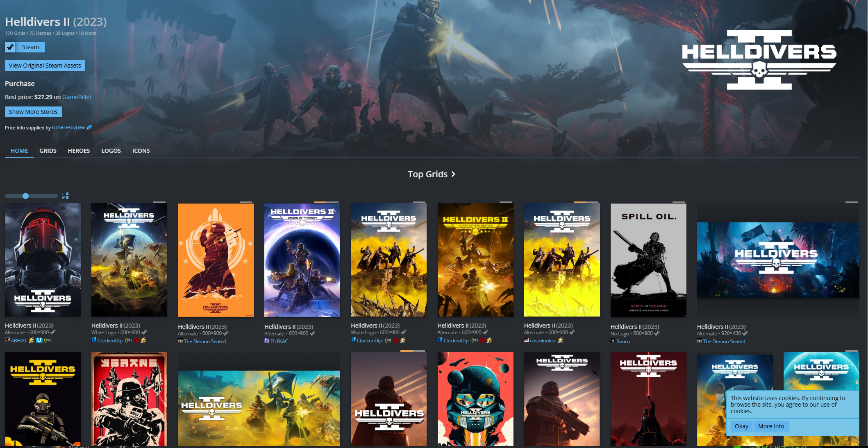Click the '75 Heroes' count text

(40, 33)
